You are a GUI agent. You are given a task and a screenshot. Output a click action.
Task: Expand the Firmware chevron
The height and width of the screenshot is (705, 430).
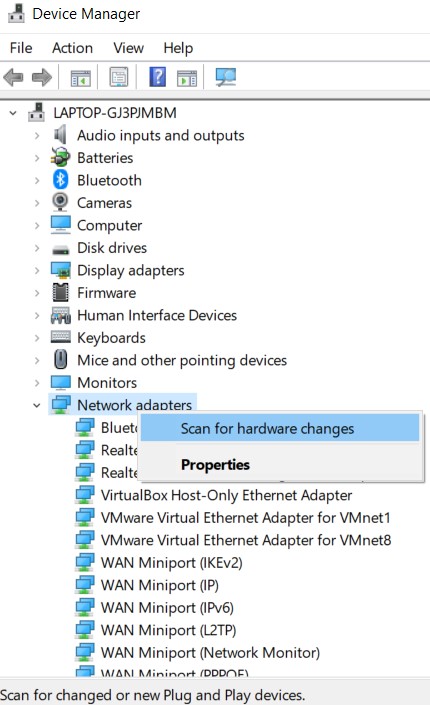(x=37, y=293)
